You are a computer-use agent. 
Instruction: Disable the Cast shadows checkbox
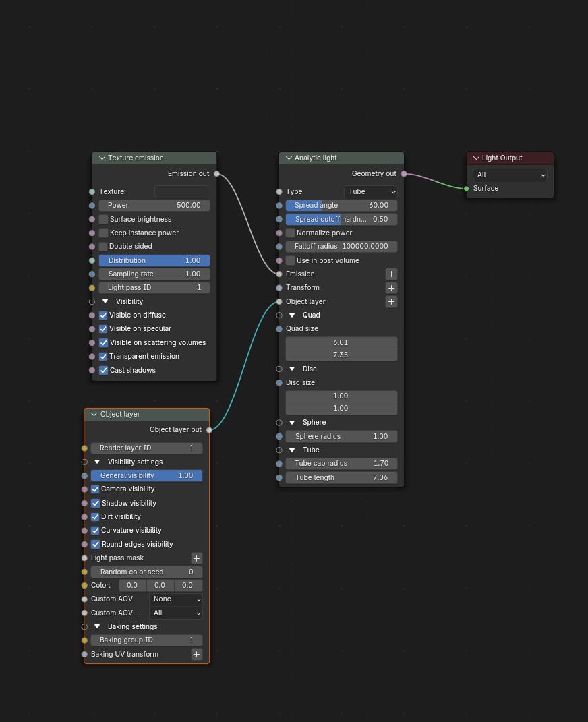point(104,370)
